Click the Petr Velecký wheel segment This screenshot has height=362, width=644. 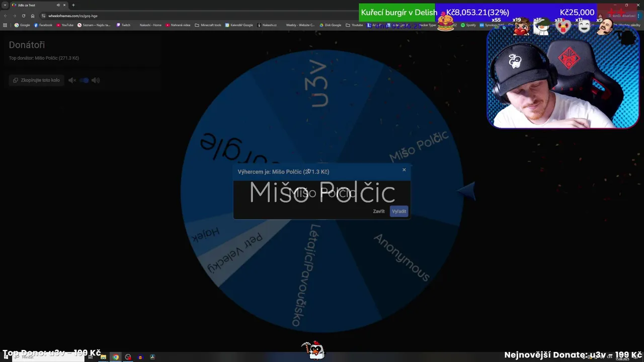[x=235, y=253]
